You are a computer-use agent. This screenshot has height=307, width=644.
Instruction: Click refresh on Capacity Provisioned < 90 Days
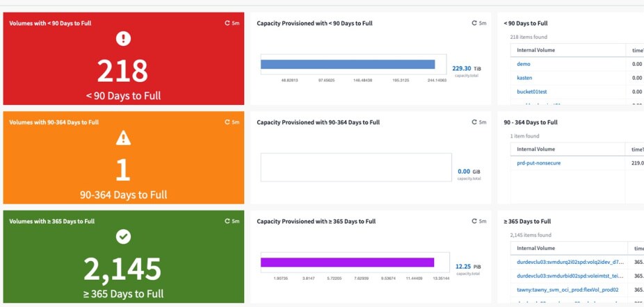pos(474,23)
